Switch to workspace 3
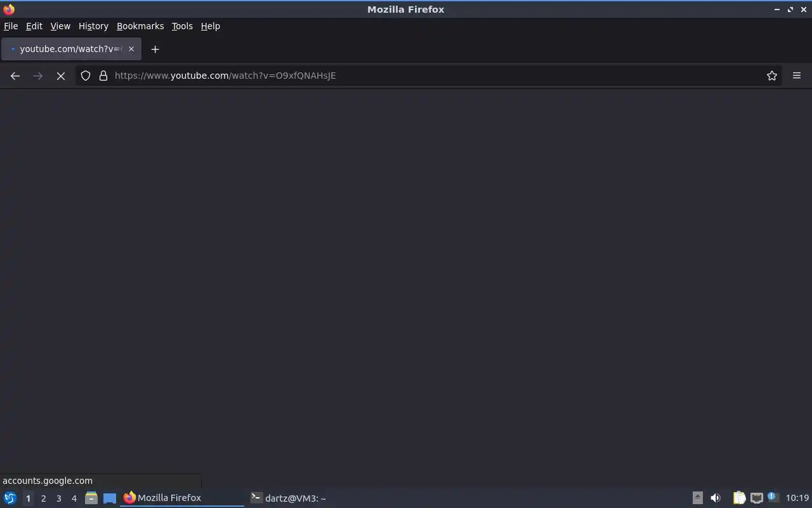 point(58,498)
